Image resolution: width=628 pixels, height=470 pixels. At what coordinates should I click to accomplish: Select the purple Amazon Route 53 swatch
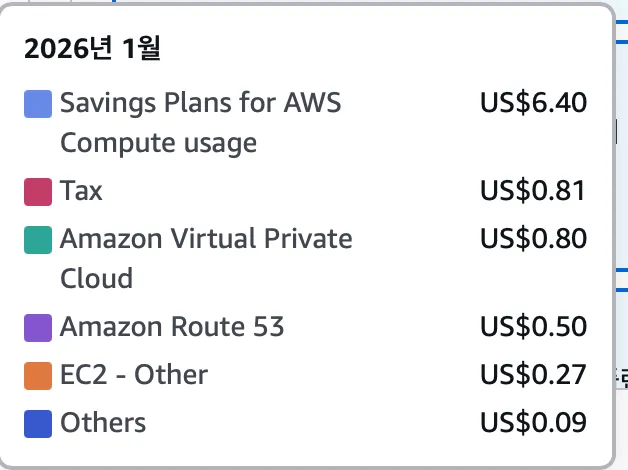(38, 327)
